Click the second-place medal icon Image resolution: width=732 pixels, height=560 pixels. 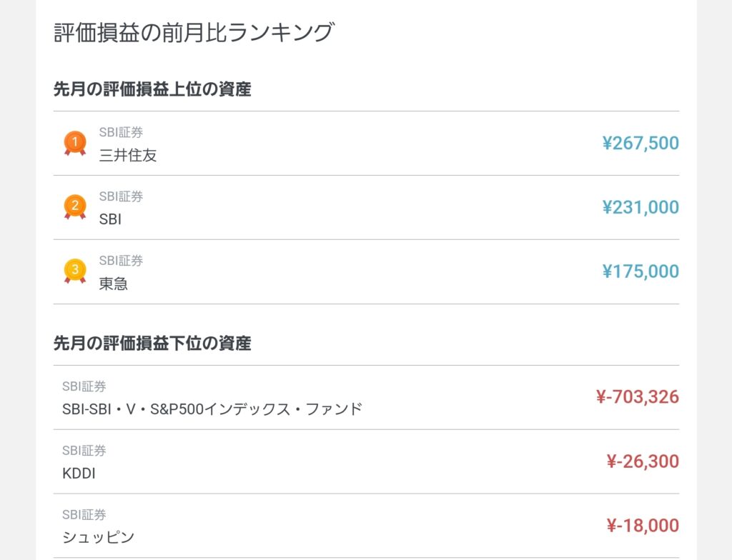pos(74,207)
